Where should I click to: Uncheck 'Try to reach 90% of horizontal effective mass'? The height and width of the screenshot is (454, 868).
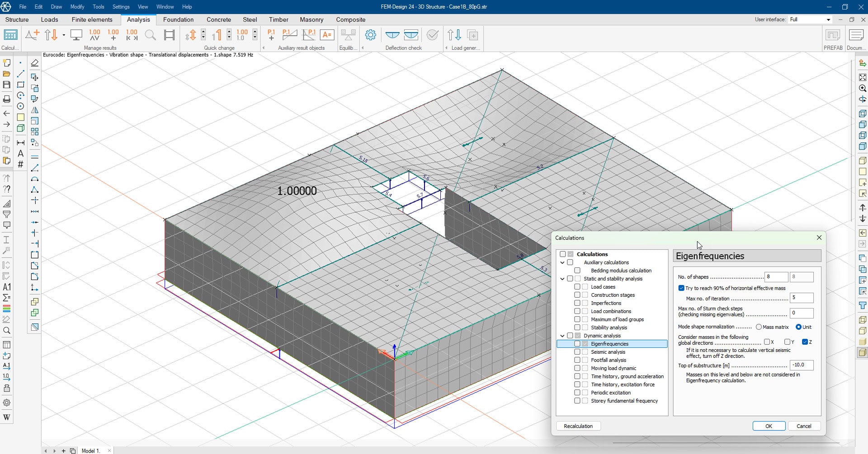pyautogui.click(x=681, y=288)
